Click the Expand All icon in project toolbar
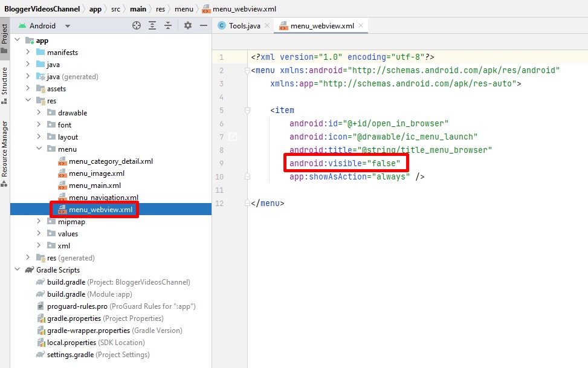588x368 pixels. [152, 25]
